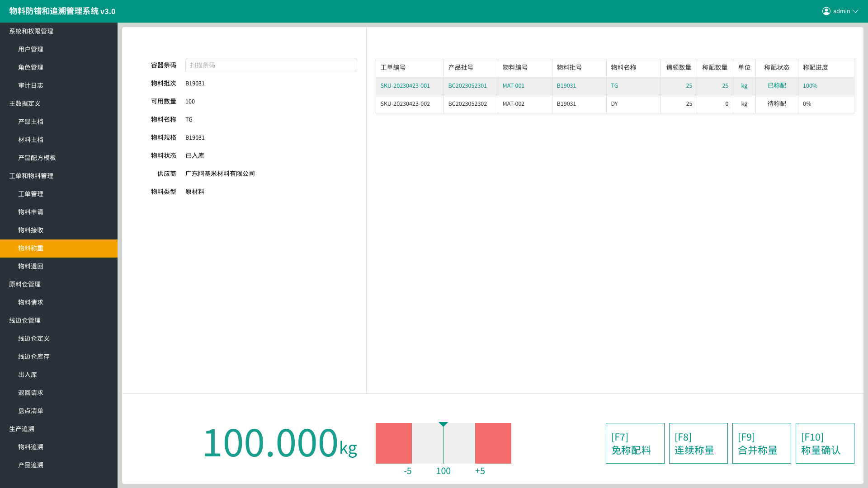Open 物料追溯 in the sidebar
Screen dimensions: 868x488
pos(59,447)
